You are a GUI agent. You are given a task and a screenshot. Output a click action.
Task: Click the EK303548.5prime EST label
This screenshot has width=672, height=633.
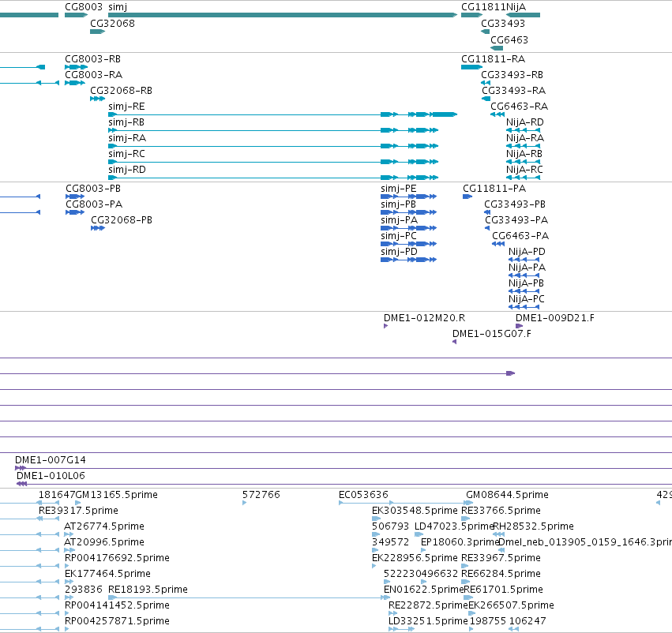pyautogui.click(x=415, y=511)
